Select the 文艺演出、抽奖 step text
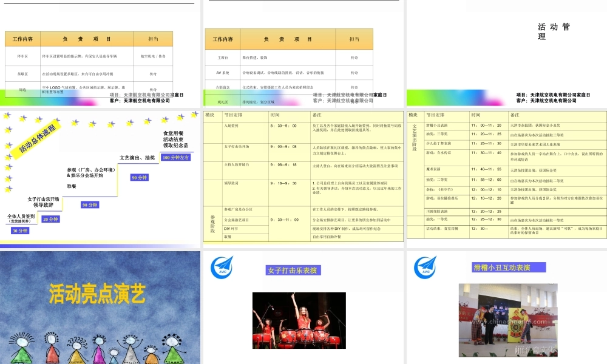607x364 pixels. pos(137,158)
